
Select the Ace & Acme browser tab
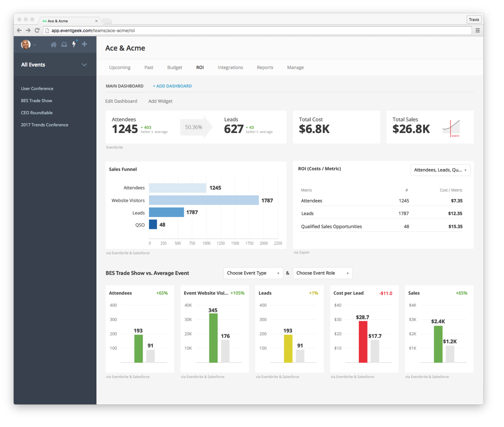pyautogui.click(x=66, y=20)
